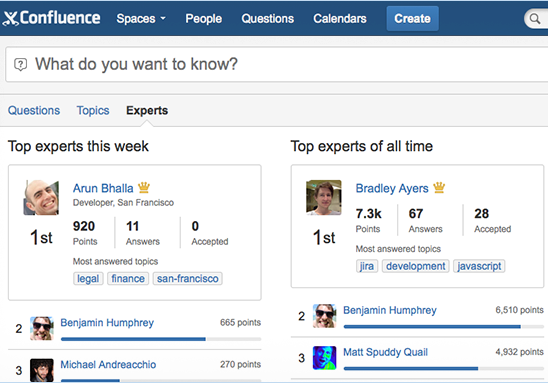Expand the Spaces dropdown menu
The width and height of the screenshot is (548, 383).
pos(141,19)
